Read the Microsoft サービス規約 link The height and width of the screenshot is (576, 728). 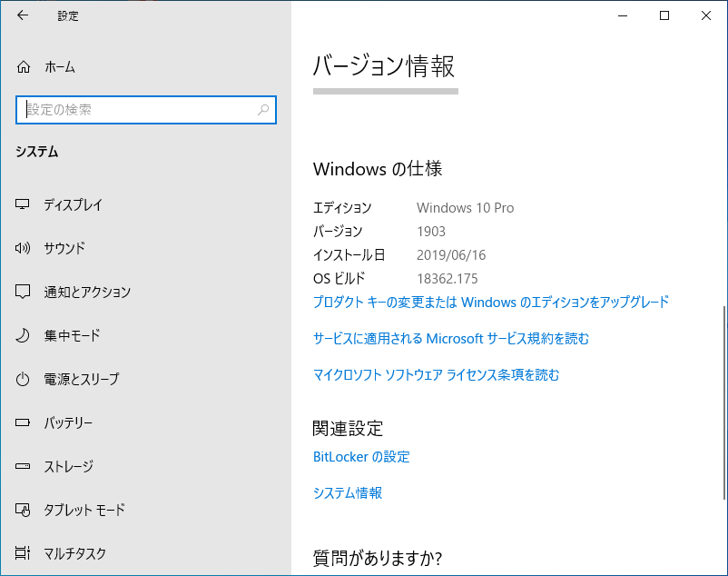pos(451,339)
